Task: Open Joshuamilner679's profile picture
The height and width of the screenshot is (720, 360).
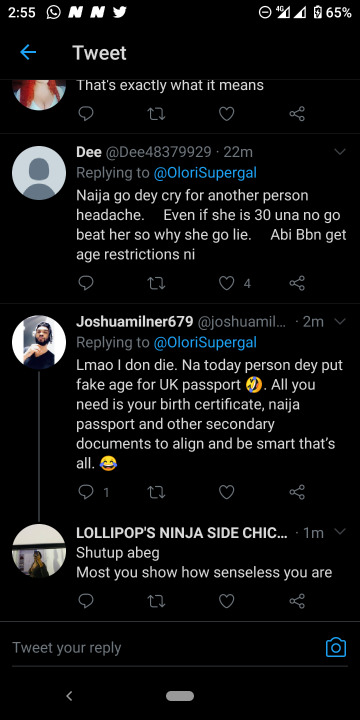Action: [x=39, y=342]
